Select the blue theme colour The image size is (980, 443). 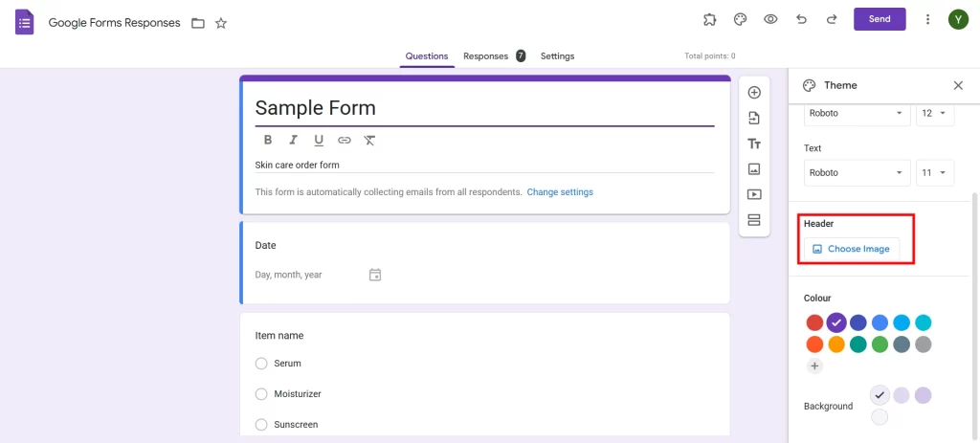click(x=880, y=323)
